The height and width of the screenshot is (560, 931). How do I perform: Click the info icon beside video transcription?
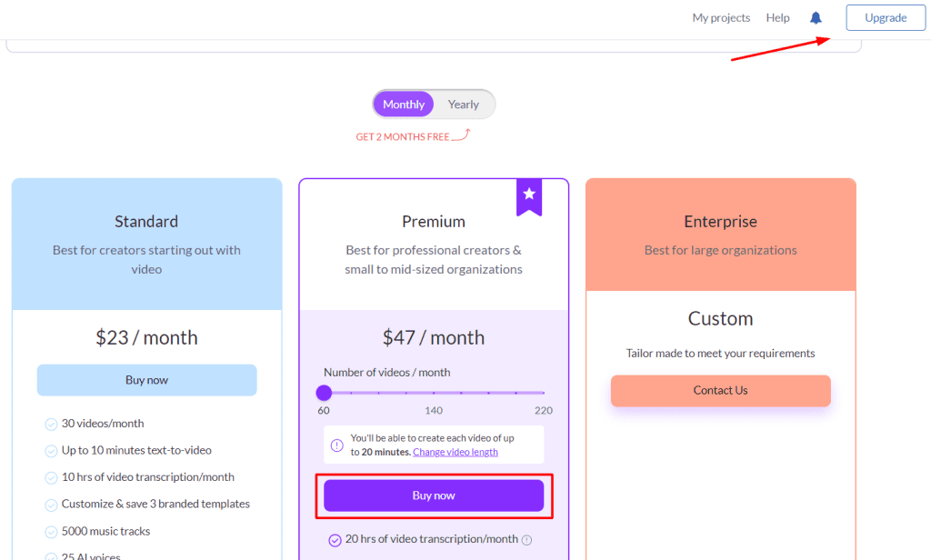coord(526,540)
